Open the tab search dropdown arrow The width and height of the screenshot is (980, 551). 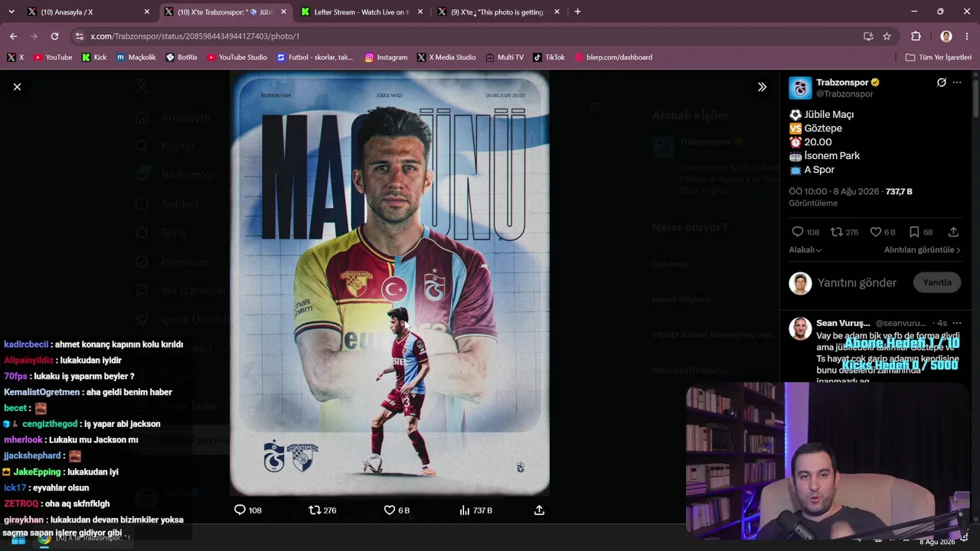click(x=11, y=12)
